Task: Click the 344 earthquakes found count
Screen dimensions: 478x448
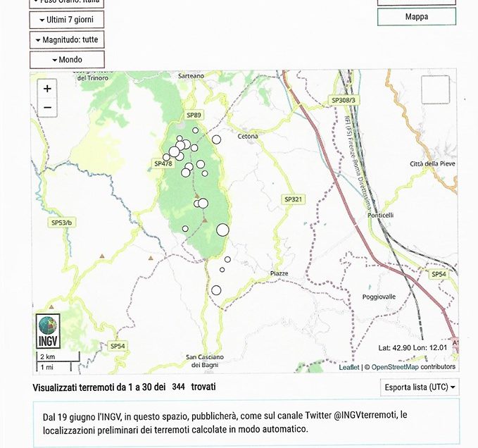Action: pyautogui.click(x=178, y=387)
